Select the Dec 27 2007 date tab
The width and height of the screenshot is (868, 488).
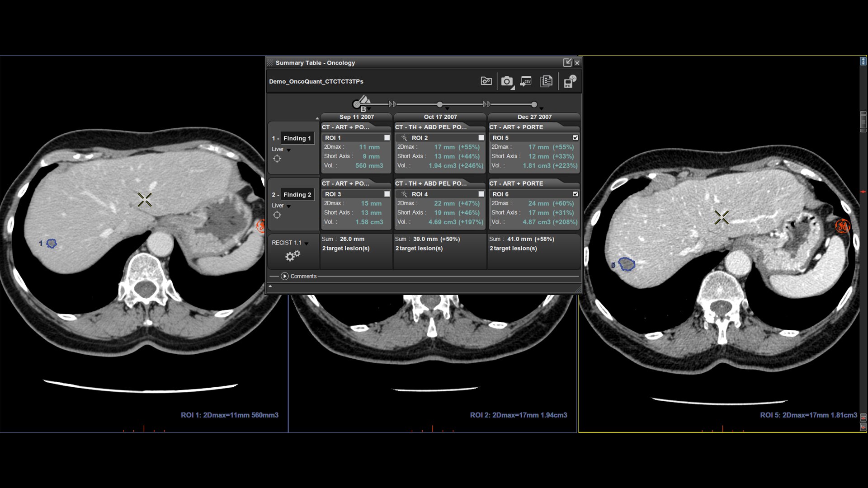(x=534, y=117)
